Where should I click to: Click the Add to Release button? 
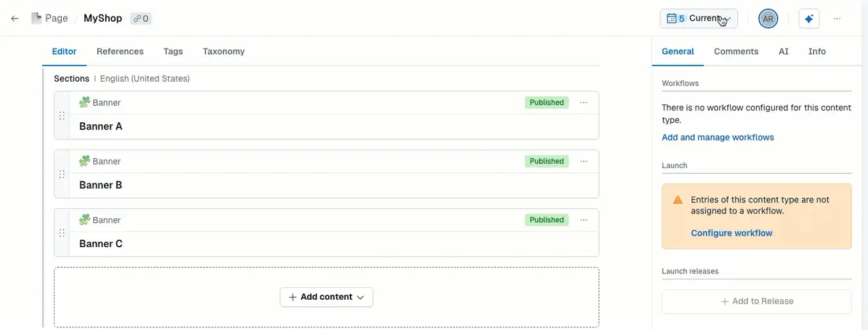(757, 301)
